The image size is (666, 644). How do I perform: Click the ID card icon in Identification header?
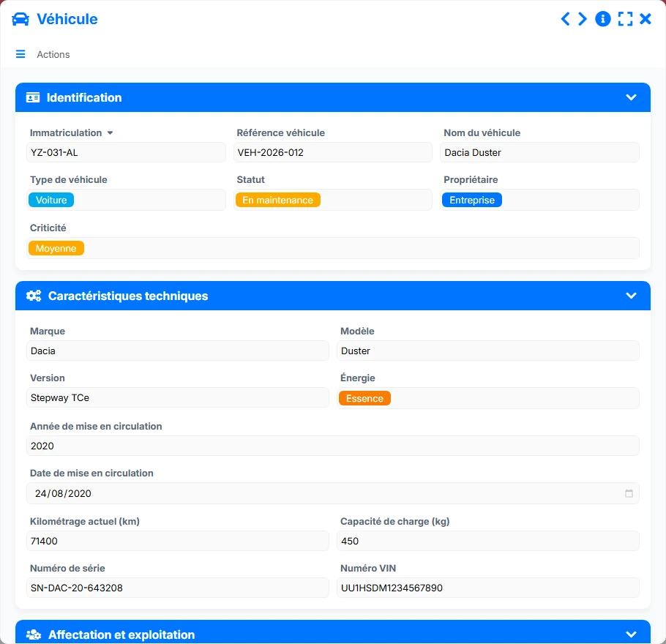pyautogui.click(x=33, y=98)
